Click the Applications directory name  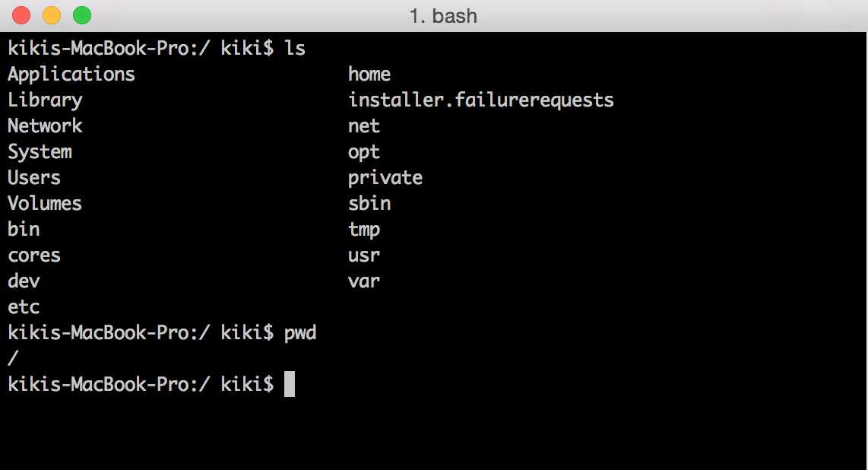71,75
